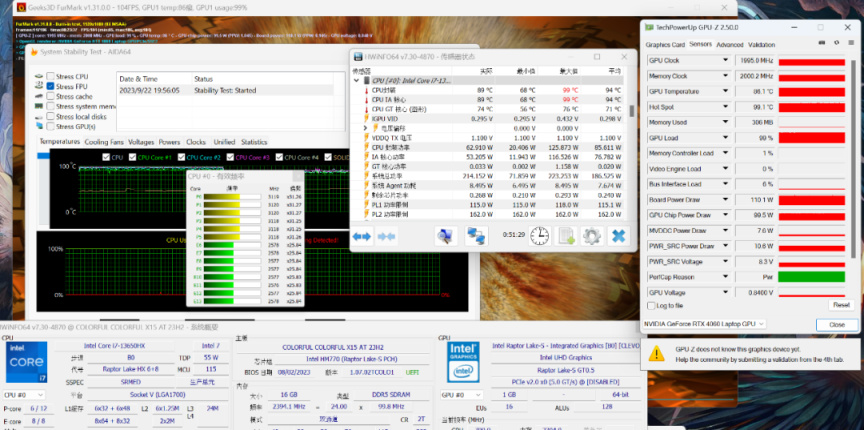Click the blue X icon in HWiNFO toolbar
The image size is (864, 430).
point(618,236)
